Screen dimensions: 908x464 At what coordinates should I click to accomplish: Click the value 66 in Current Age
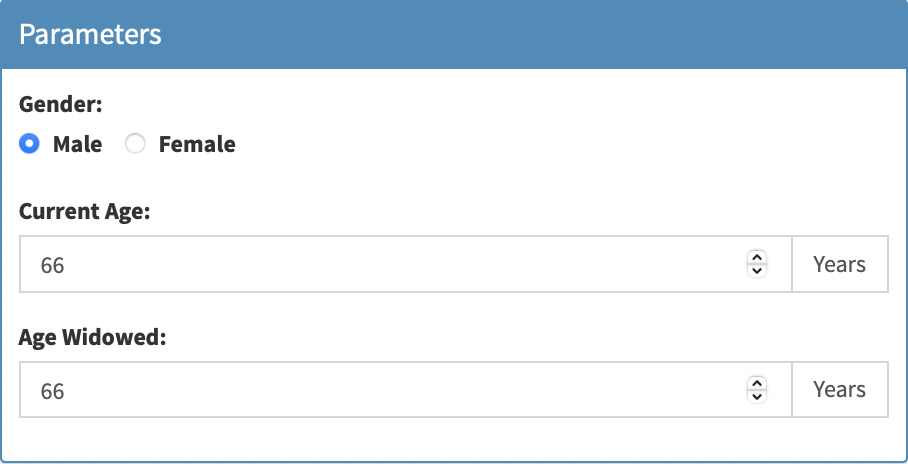coord(52,266)
